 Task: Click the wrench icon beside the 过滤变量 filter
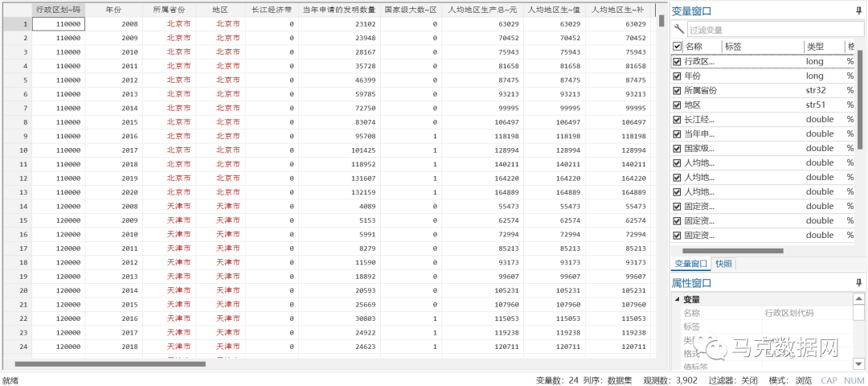[678, 29]
